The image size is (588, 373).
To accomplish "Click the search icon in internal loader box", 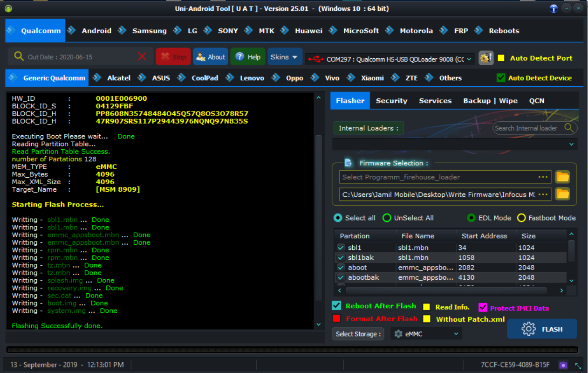I will coord(569,128).
